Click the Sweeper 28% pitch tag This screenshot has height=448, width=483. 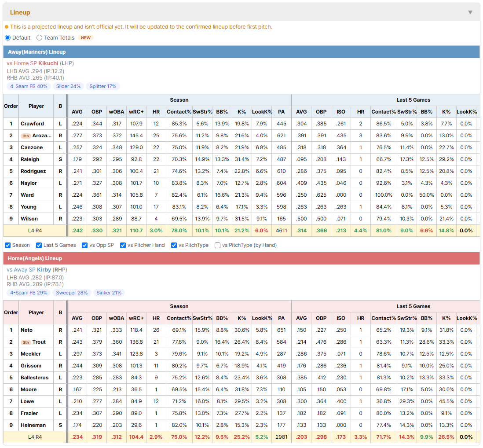click(72, 293)
